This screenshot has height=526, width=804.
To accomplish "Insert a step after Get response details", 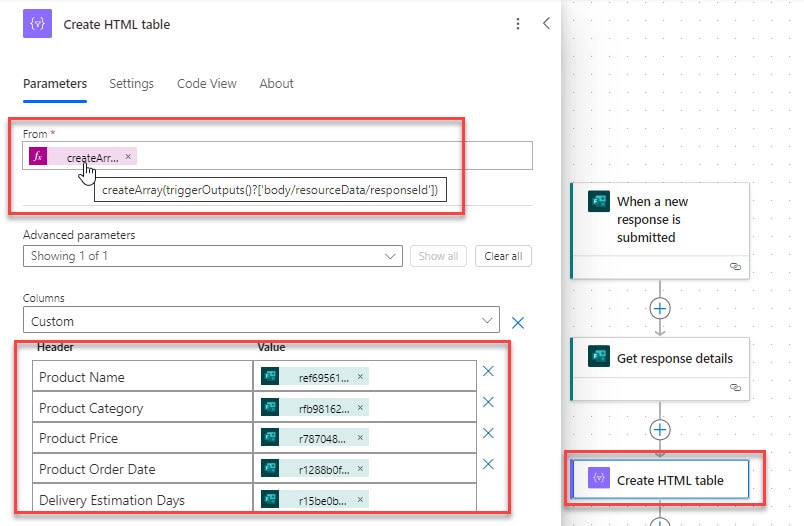I will 660,430.
